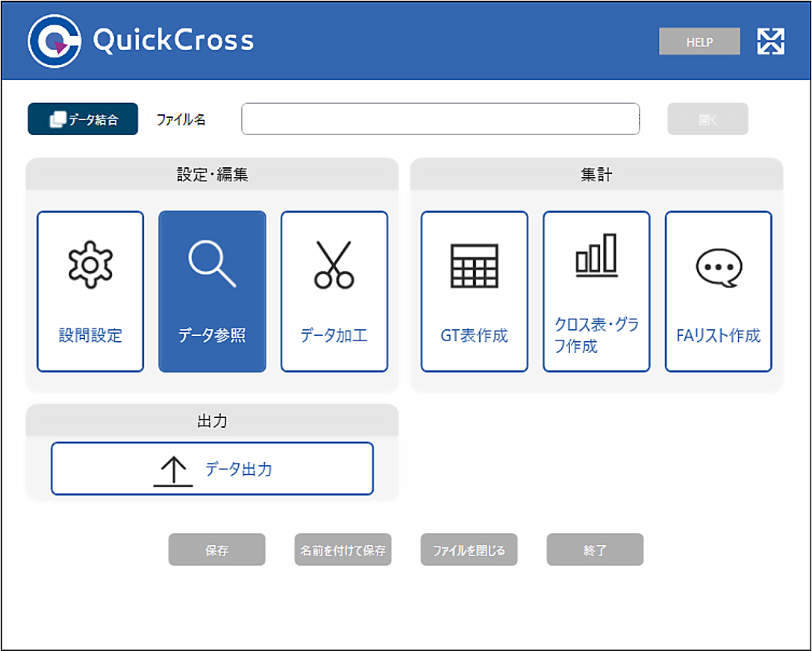Click the ファイル名 label
The height and width of the screenshot is (651, 812).
181,119
